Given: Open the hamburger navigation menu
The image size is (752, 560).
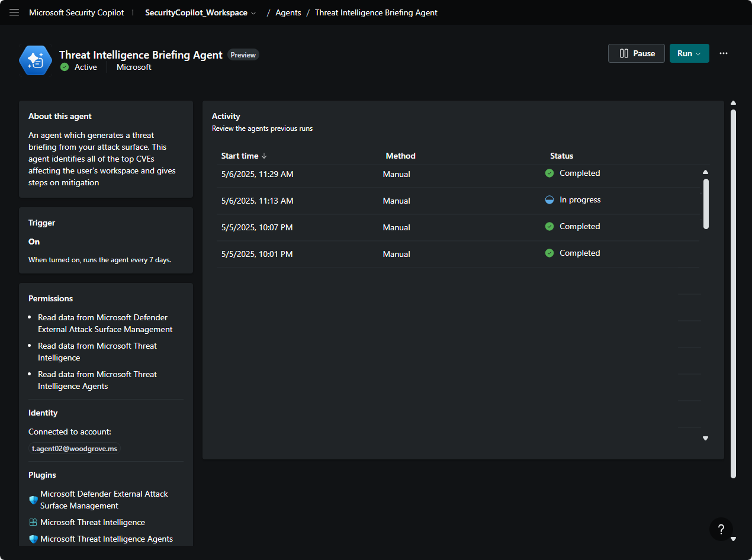Looking at the screenshot, I should point(14,12).
